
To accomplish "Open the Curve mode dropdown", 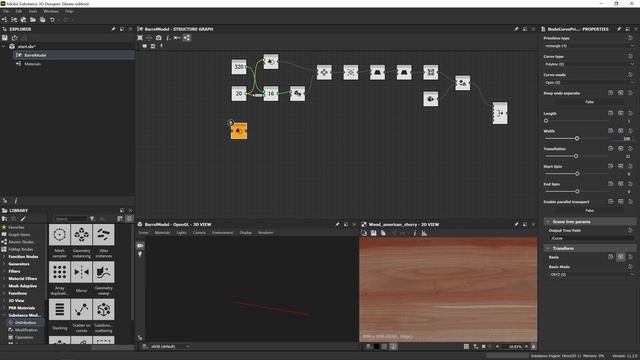I will click(x=589, y=82).
